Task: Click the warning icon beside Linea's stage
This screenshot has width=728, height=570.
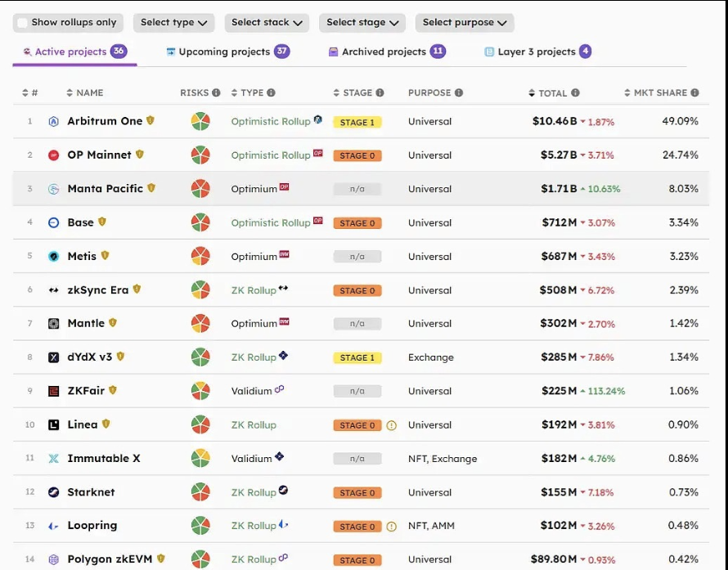Action: click(391, 425)
